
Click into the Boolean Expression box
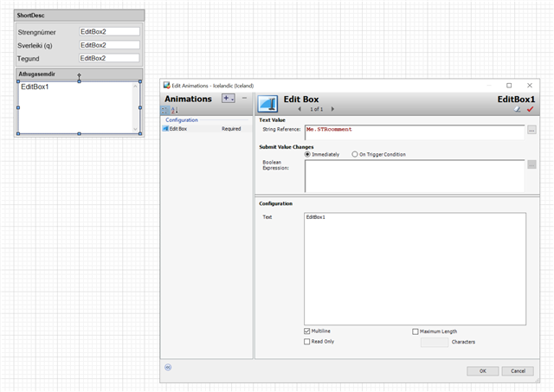415,176
